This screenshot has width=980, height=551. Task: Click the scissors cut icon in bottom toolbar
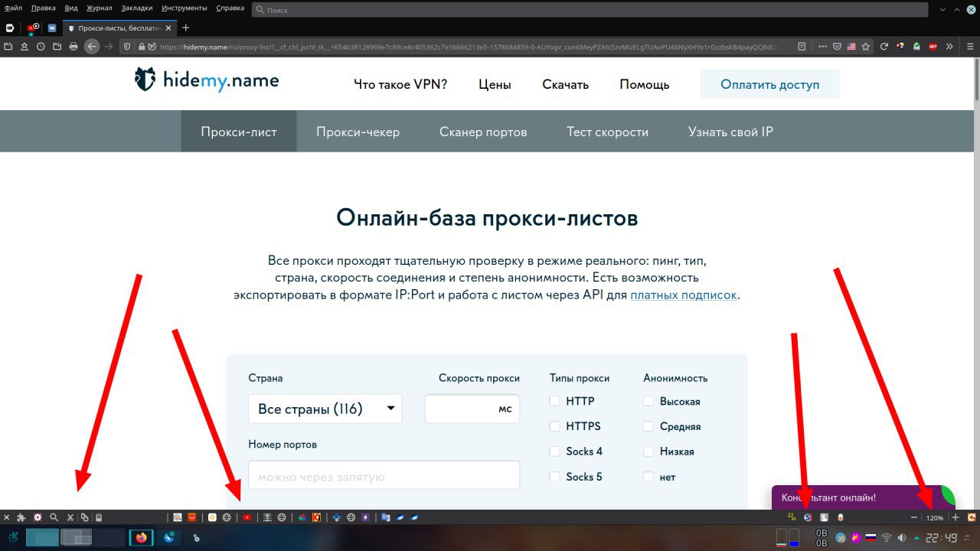(x=70, y=517)
